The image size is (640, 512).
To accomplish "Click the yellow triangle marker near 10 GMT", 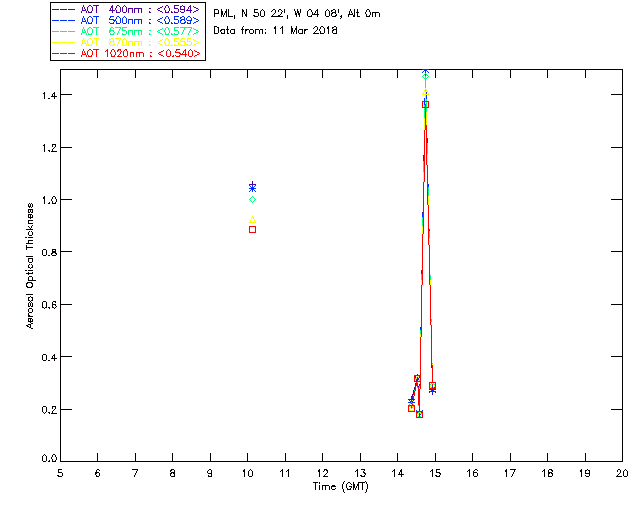I will (x=252, y=220).
